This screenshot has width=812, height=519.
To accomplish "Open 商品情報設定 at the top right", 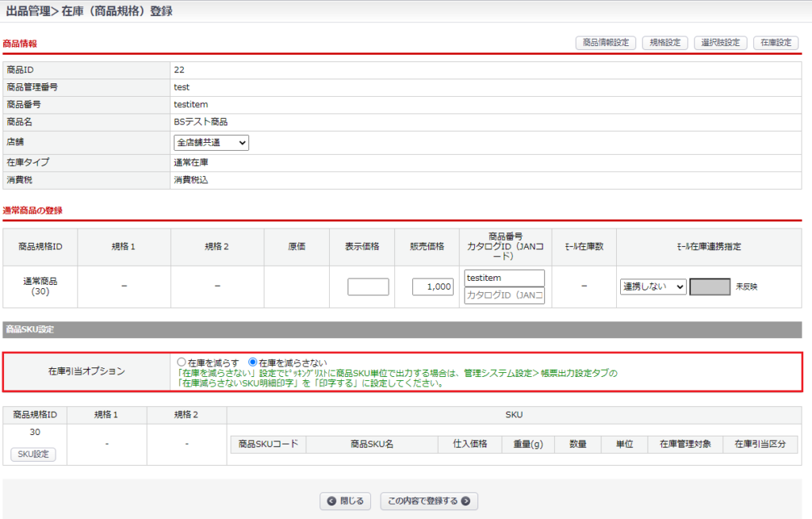I will [605, 43].
